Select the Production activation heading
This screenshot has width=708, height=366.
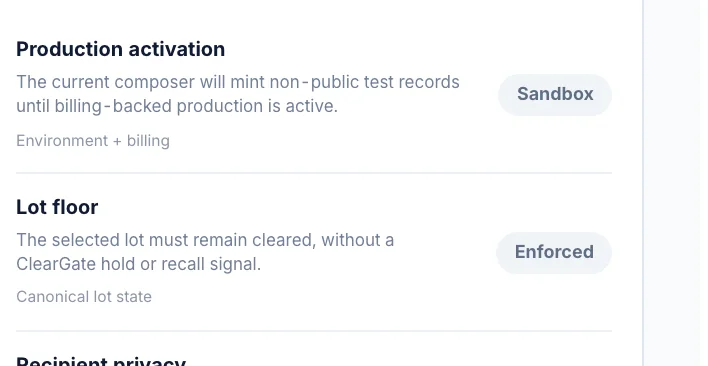(x=121, y=49)
